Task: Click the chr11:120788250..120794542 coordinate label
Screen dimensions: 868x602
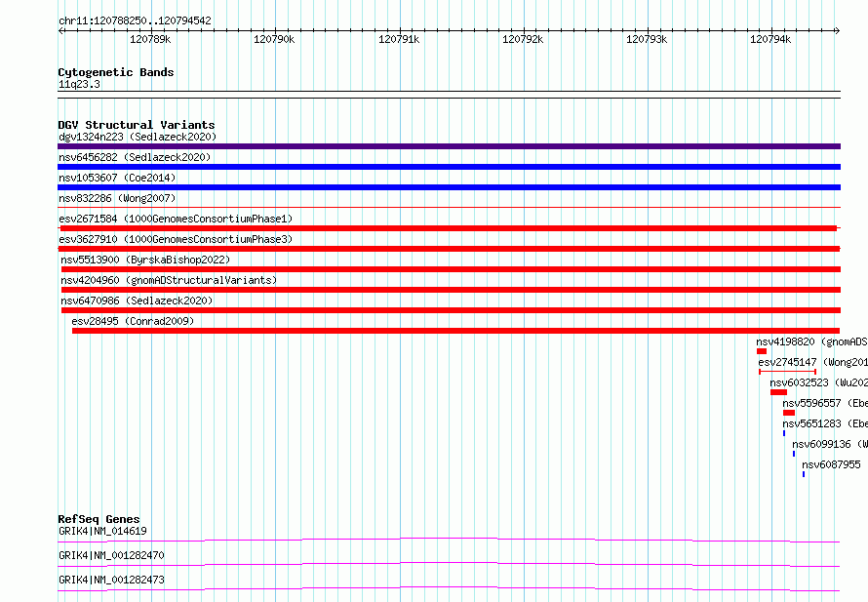Action: tap(135, 20)
